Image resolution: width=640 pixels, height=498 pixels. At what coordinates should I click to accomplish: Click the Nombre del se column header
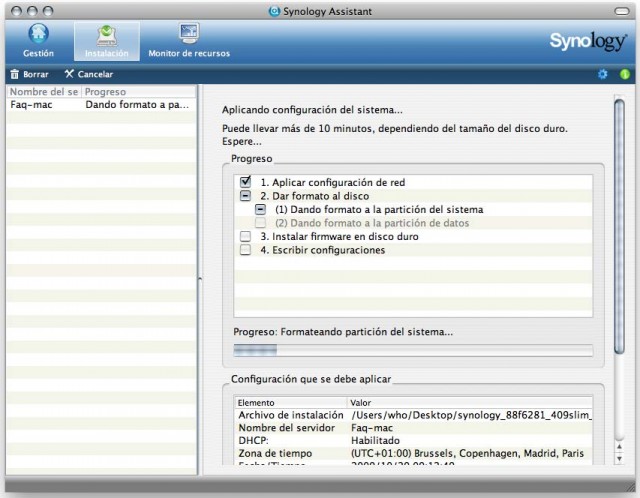point(44,92)
